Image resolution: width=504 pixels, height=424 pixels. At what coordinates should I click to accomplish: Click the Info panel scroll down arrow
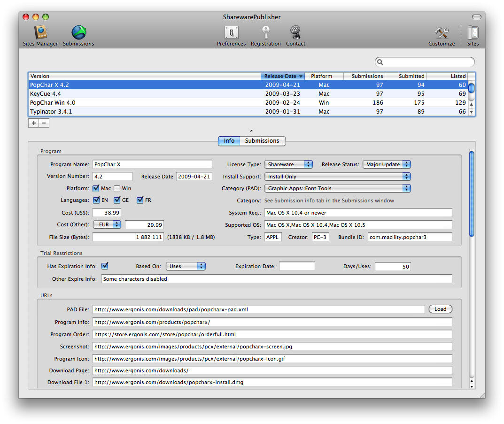pos(472,386)
